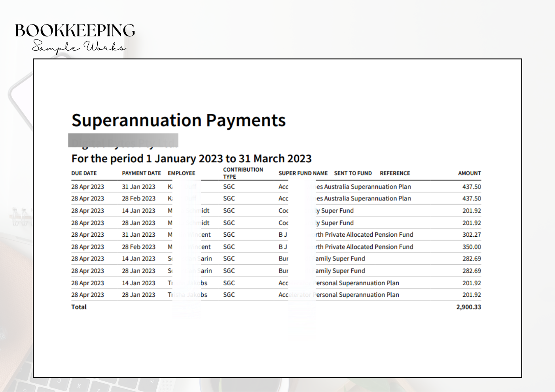
Task: Select the "EMPLOYEE" column header
Action: [181, 173]
